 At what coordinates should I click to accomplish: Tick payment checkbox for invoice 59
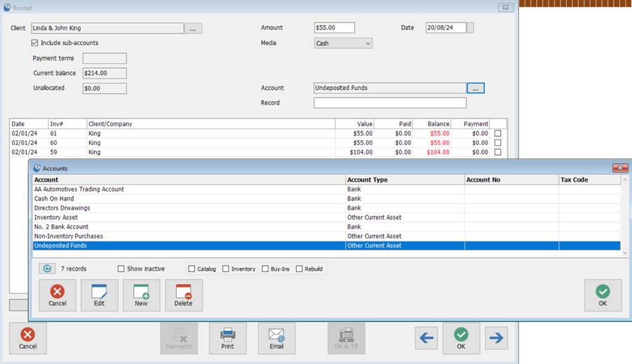pos(498,152)
